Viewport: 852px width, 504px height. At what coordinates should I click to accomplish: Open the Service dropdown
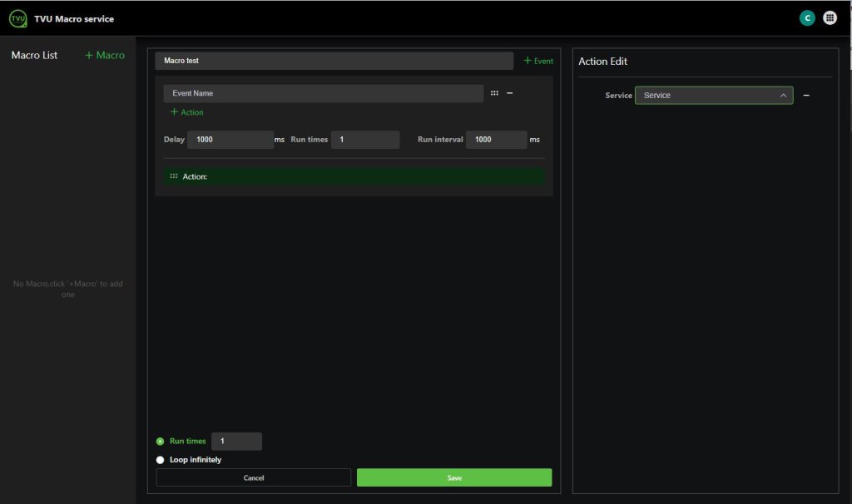pos(716,95)
